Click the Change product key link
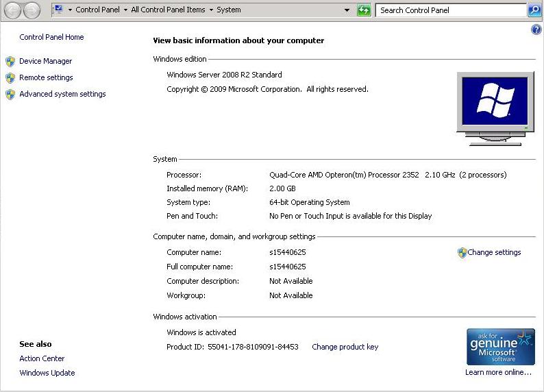The height and width of the screenshot is (392, 544). point(345,347)
